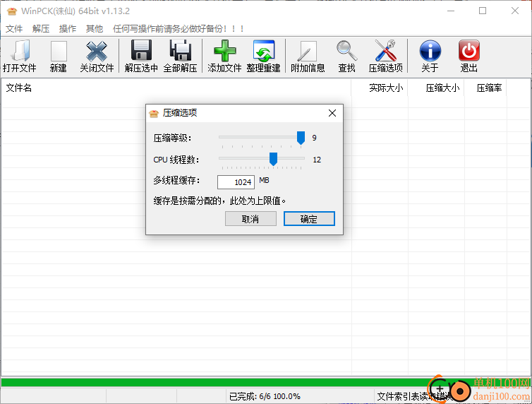Click the 压缩等级 slider thumb
This screenshot has width=532, height=404.
301,138
